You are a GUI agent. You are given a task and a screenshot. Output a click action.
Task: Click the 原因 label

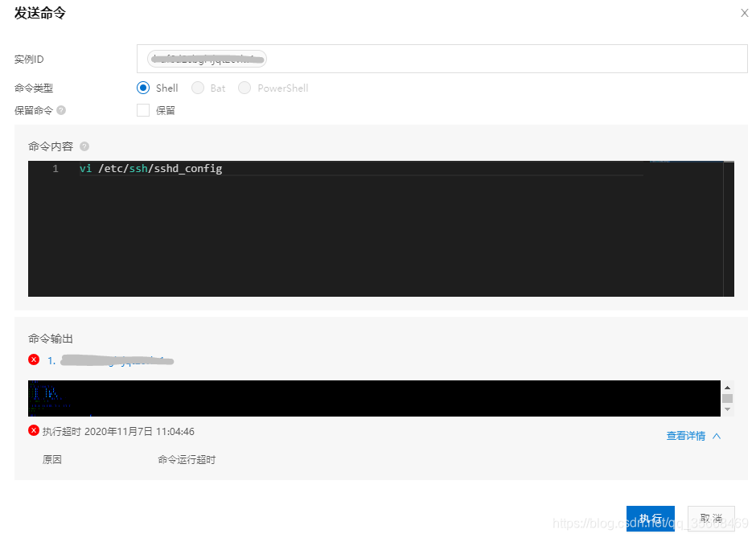[52, 460]
